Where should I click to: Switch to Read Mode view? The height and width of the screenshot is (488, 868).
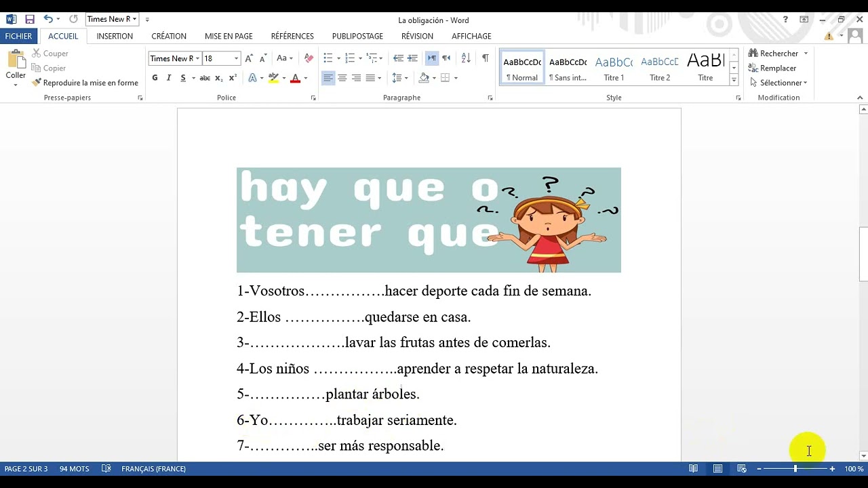(x=693, y=468)
